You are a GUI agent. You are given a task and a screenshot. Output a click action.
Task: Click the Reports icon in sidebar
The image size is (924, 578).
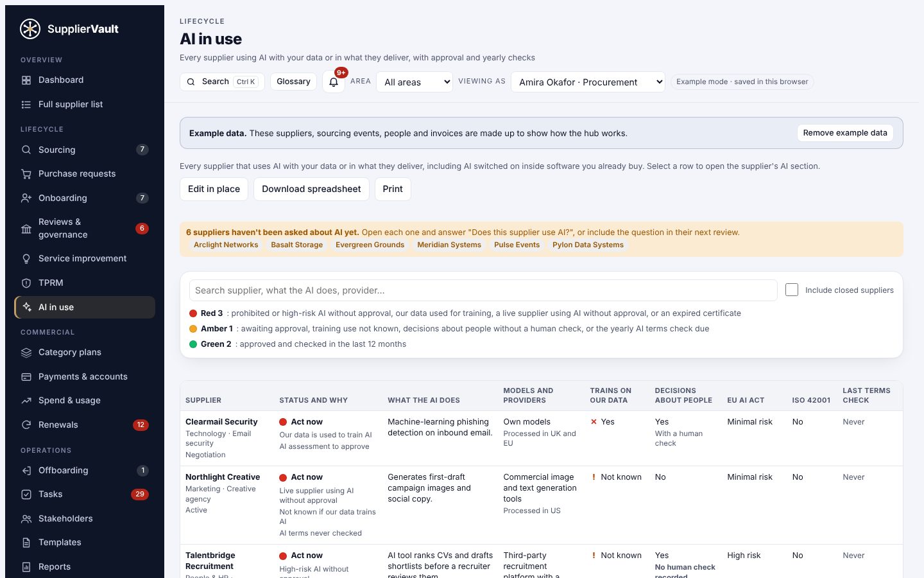click(x=26, y=567)
